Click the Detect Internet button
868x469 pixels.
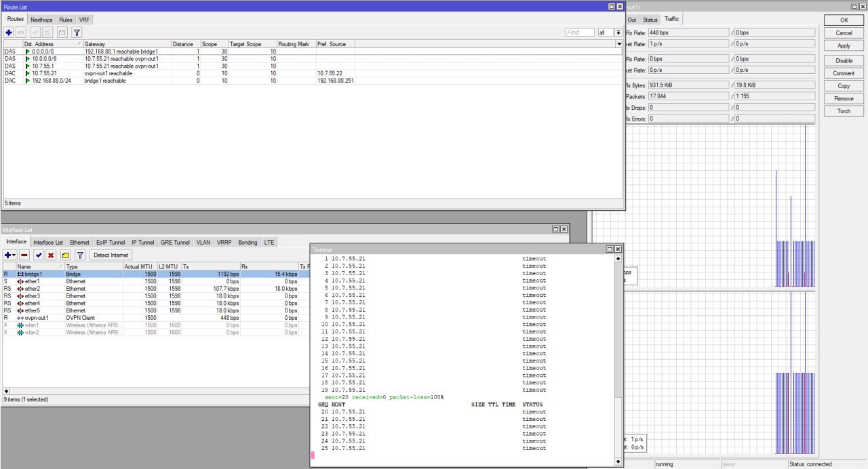(x=111, y=255)
